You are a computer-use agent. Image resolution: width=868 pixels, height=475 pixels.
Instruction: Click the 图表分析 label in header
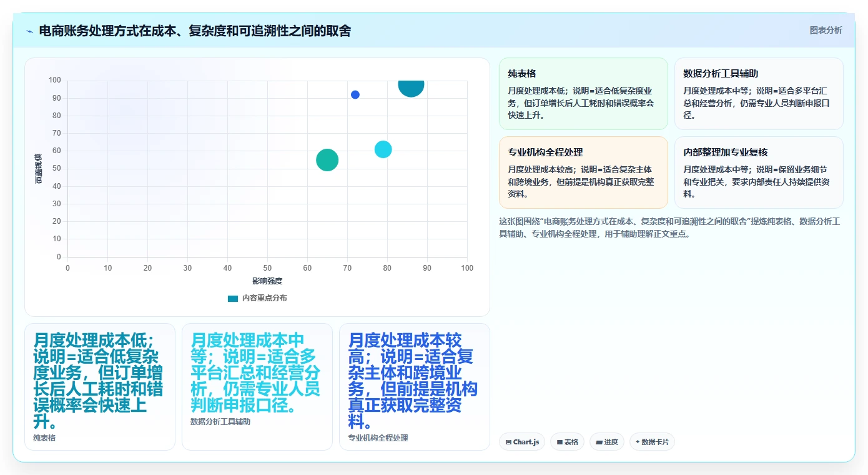tap(826, 30)
